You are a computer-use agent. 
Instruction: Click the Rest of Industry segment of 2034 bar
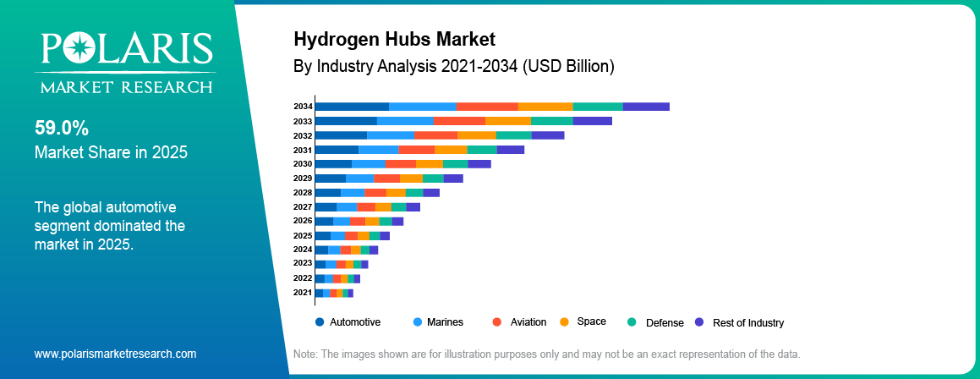646,107
